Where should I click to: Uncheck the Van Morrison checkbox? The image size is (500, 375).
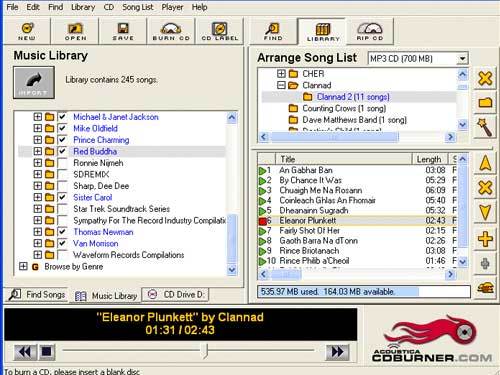(x=62, y=243)
